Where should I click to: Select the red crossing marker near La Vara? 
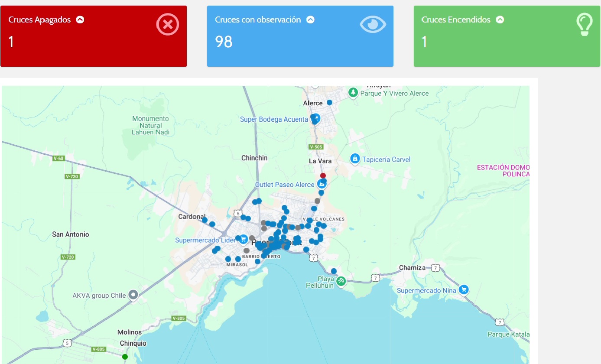coord(323,175)
